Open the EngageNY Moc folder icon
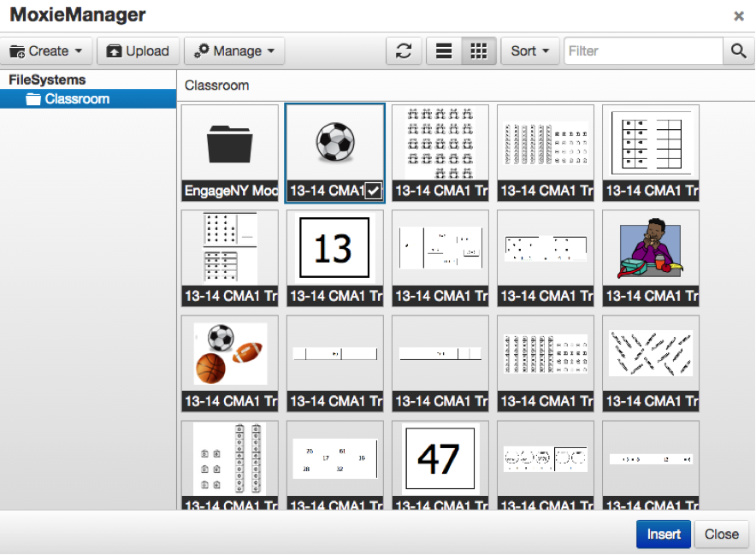Viewport: 756px width, 555px height. 229,145
